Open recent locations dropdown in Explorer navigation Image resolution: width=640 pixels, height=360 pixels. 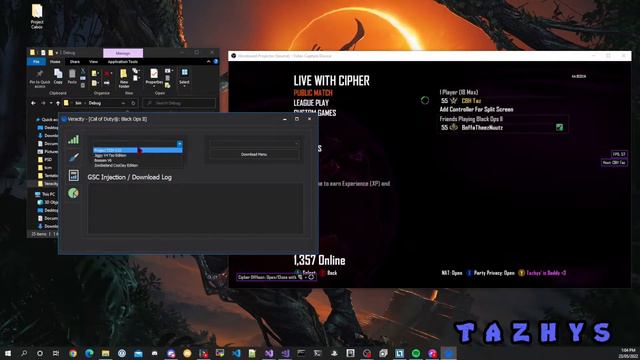[51, 103]
